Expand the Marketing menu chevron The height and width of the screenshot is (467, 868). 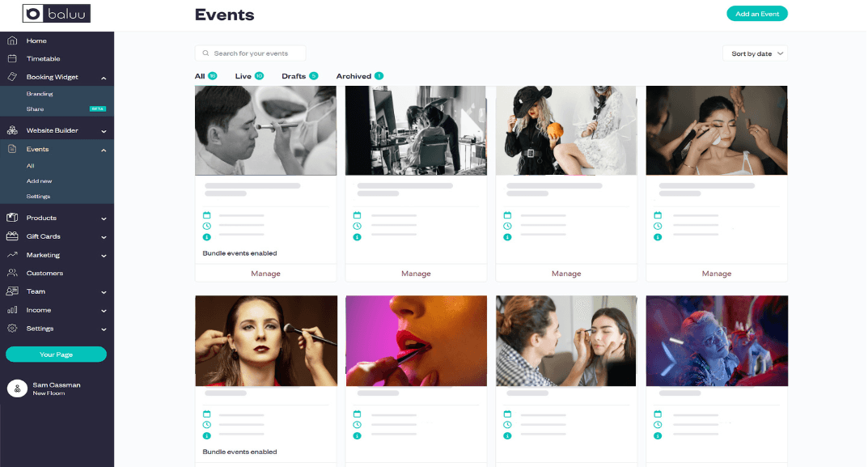[104, 256]
